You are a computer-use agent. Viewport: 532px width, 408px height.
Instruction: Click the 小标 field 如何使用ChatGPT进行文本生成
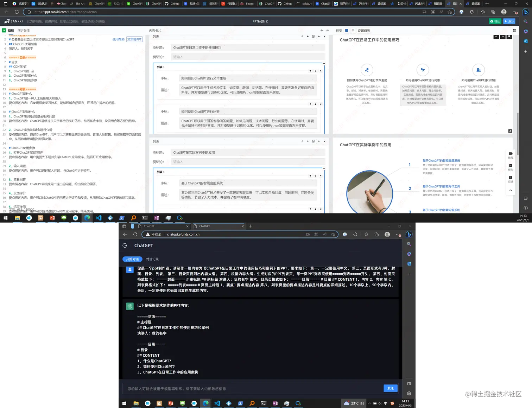coord(248,78)
